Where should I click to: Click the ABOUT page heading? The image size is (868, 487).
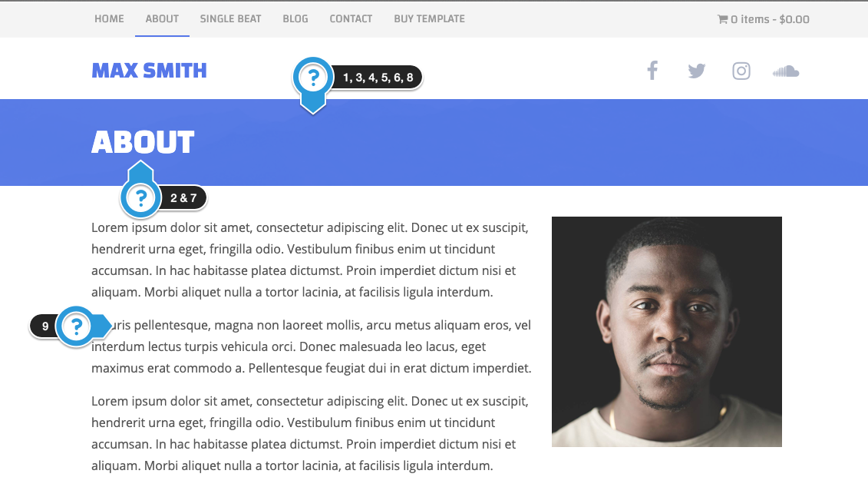click(x=143, y=142)
